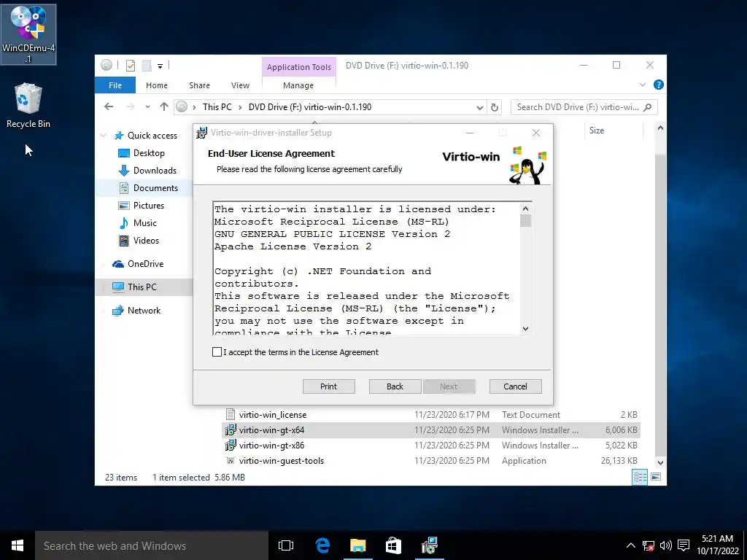The height and width of the screenshot is (560, 747).
Task: Open Pictures in the navigation pane
Action: pyautogui.click(x=141, y=206)
